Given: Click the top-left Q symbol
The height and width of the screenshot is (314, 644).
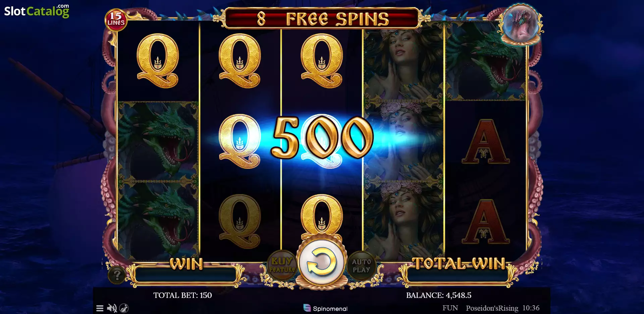Looking at the screenshot, I should [158, 61].
